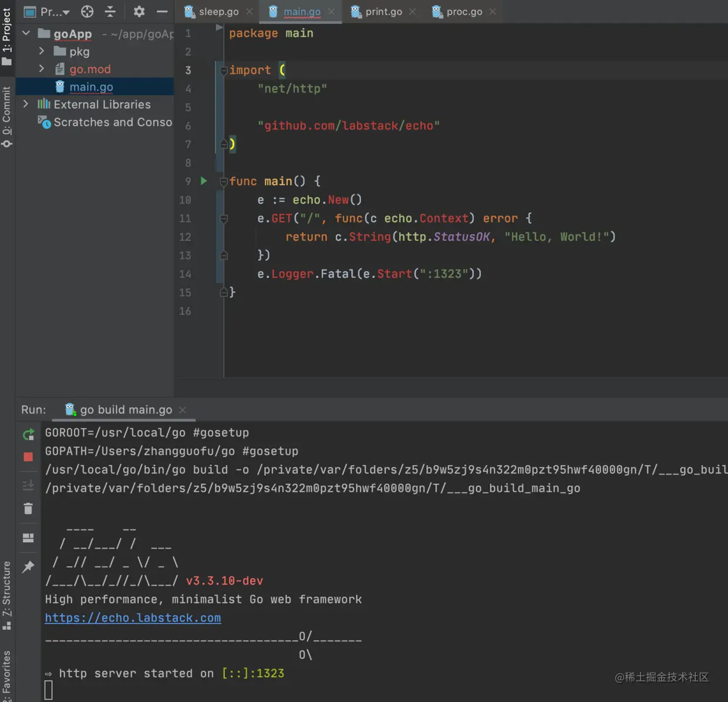The height and width of the screenshot is (702, 728).
Task: Select go.mod in project tree
Action: (x=95, y=69)
